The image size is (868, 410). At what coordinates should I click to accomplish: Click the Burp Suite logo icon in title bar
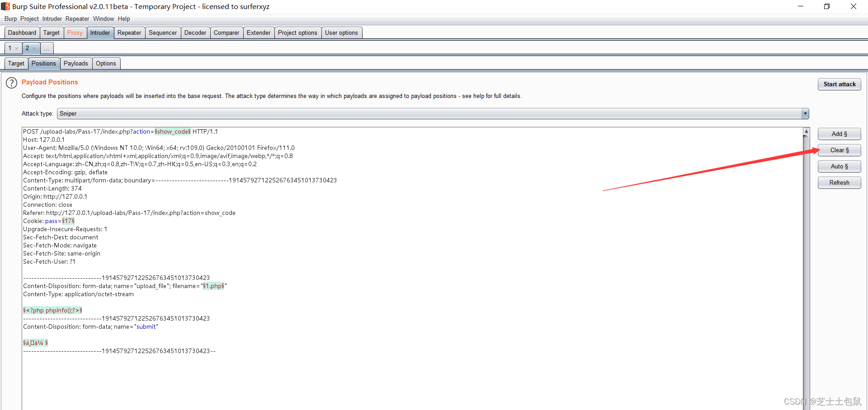tap(5, 6)
